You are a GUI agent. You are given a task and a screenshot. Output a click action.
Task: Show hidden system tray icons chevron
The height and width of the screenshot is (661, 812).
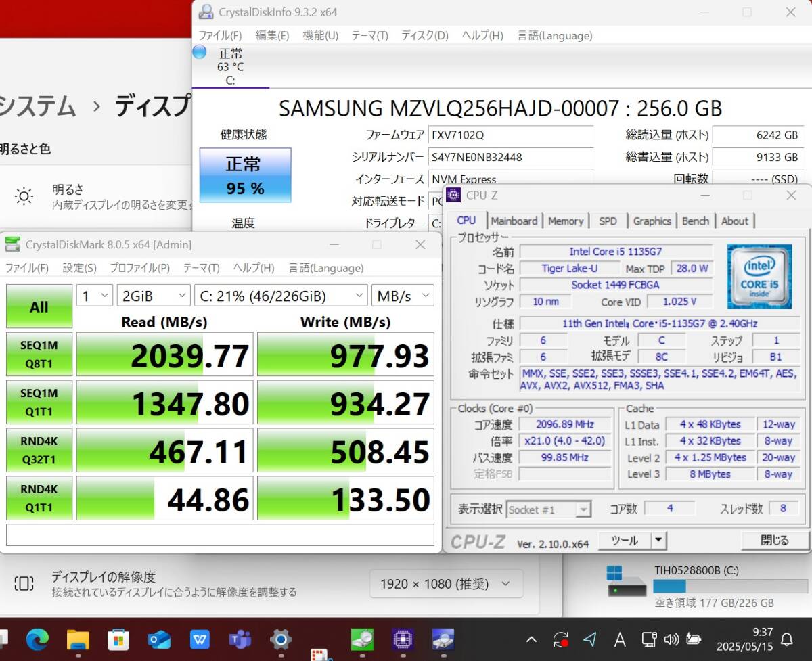[x=531, y=639]
